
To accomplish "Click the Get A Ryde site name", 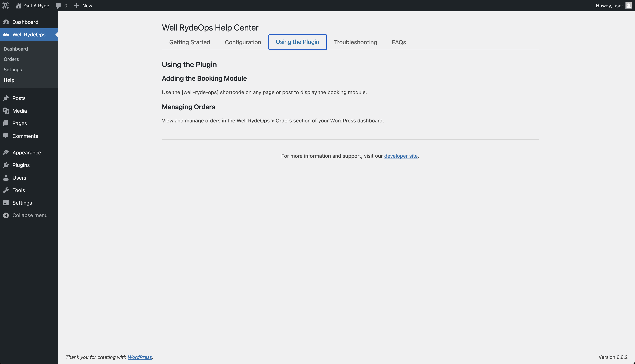I will point(37,6).
